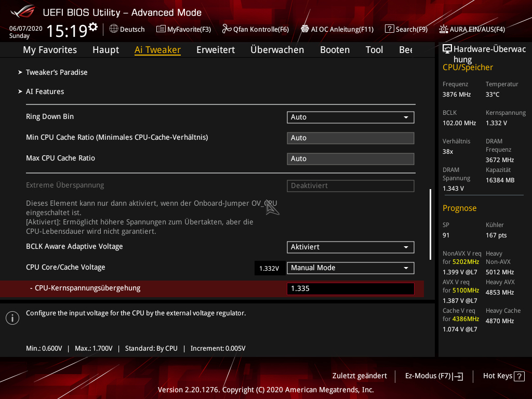Click Zuletzt geändert button
The width and height of the screenshot is (532, 399).
(360, 376)
